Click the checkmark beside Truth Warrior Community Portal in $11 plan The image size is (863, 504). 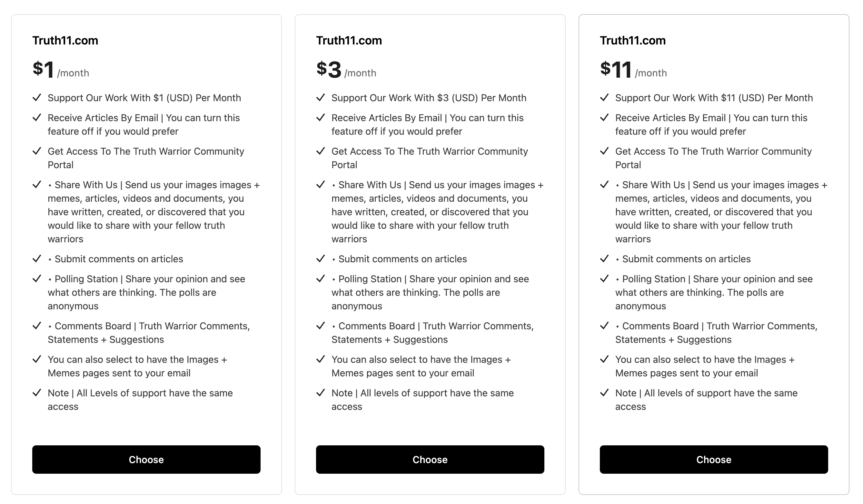coord(605,151)
